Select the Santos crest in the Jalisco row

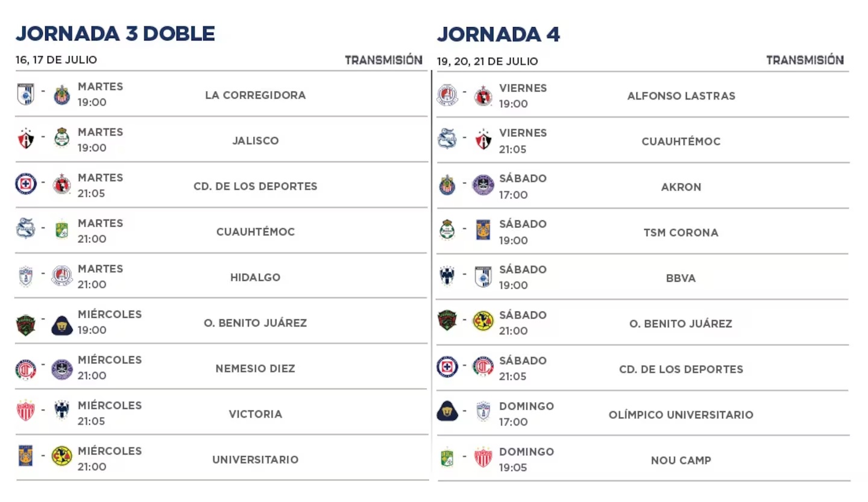pos(61,138)
